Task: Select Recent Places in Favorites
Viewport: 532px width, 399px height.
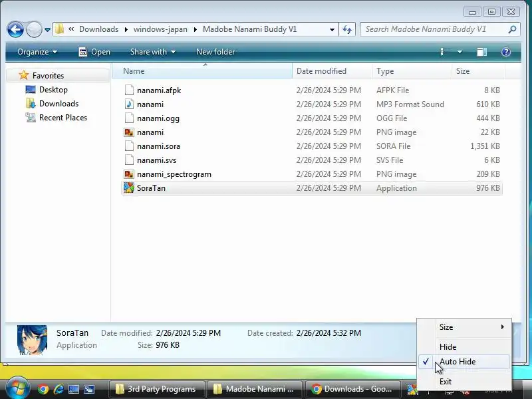Action: [63, 118]
